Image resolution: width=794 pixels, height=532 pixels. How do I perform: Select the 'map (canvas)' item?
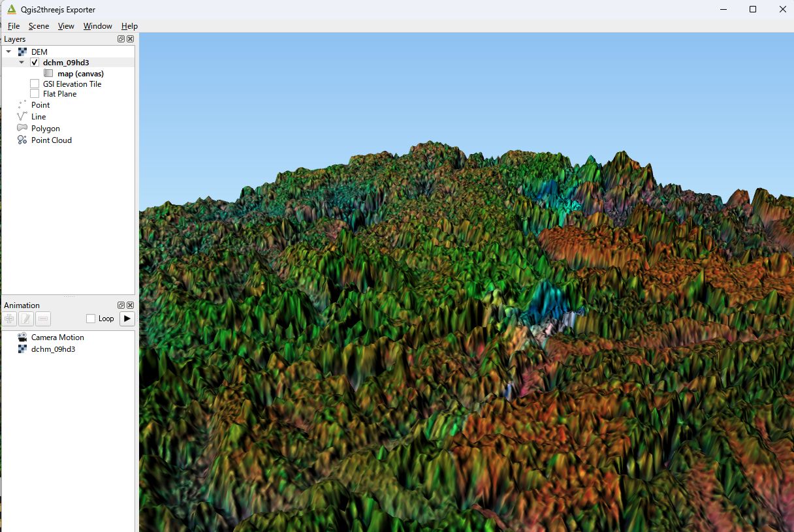click(80, 74)
